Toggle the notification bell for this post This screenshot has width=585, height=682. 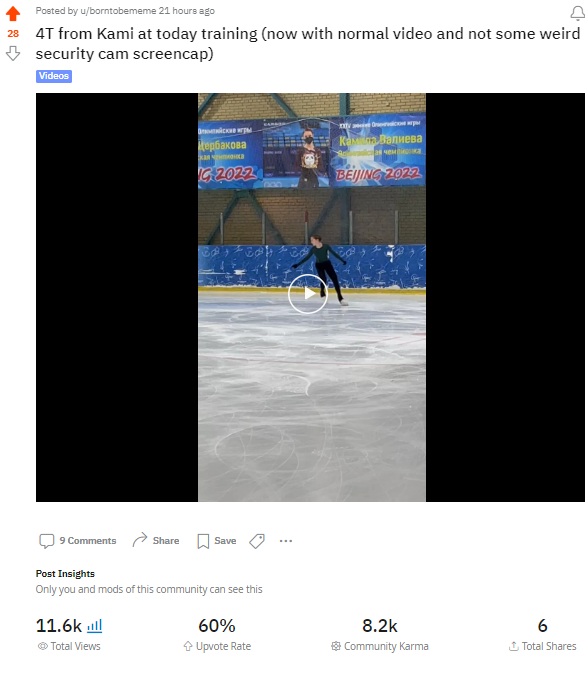click(x=578, y=13)
